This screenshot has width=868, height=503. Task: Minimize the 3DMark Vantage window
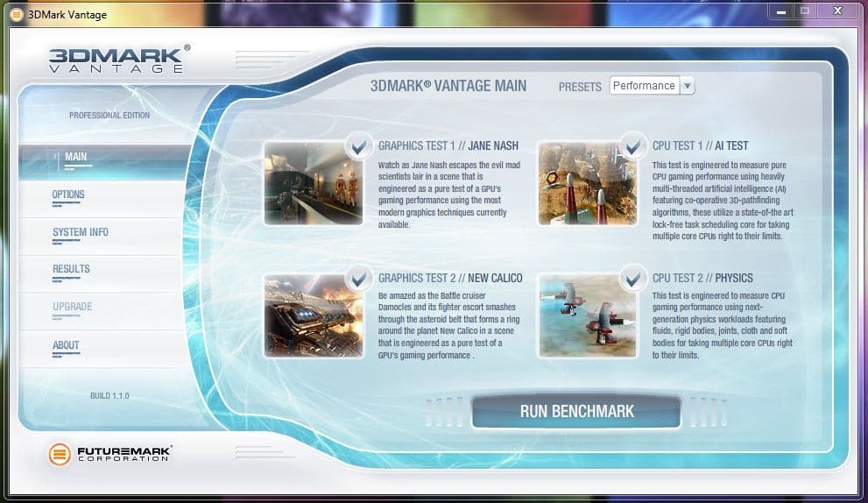pyautogui.click(x=781, y=11)
